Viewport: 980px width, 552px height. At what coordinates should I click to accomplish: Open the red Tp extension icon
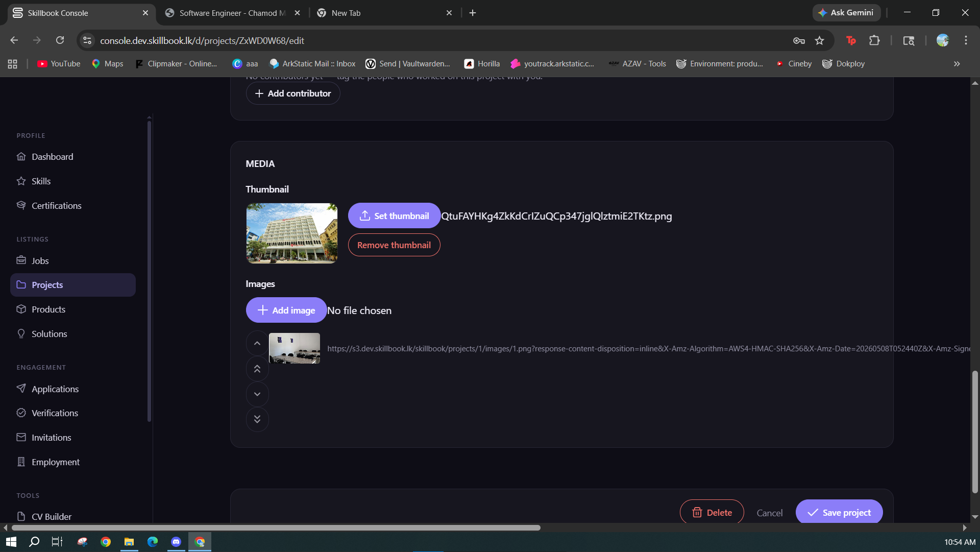pyautogui.click(x=851, y=40)
